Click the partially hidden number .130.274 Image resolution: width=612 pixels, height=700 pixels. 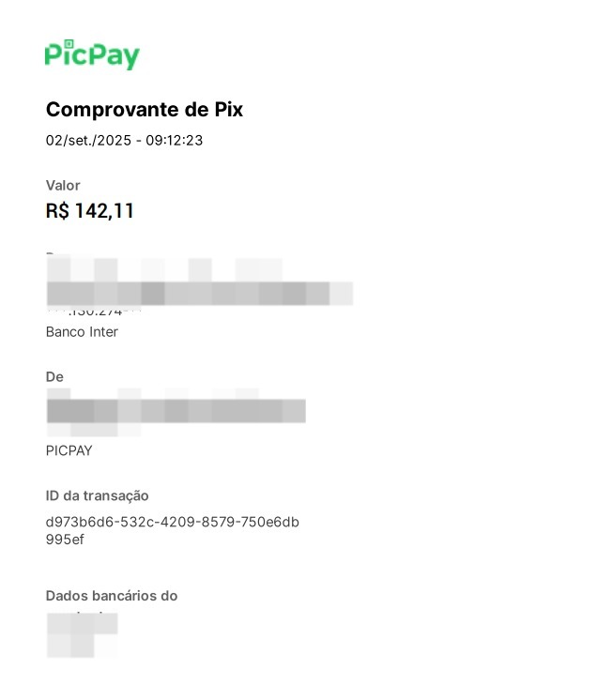(x=103, y=312)
